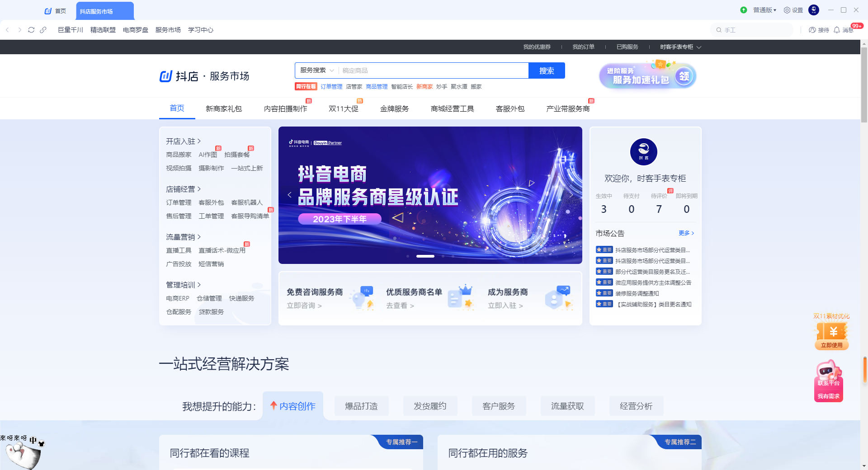The height and width of the screenshot is (470, 868).
Task: Click the green update arrow icon
Action: (744, 10)
